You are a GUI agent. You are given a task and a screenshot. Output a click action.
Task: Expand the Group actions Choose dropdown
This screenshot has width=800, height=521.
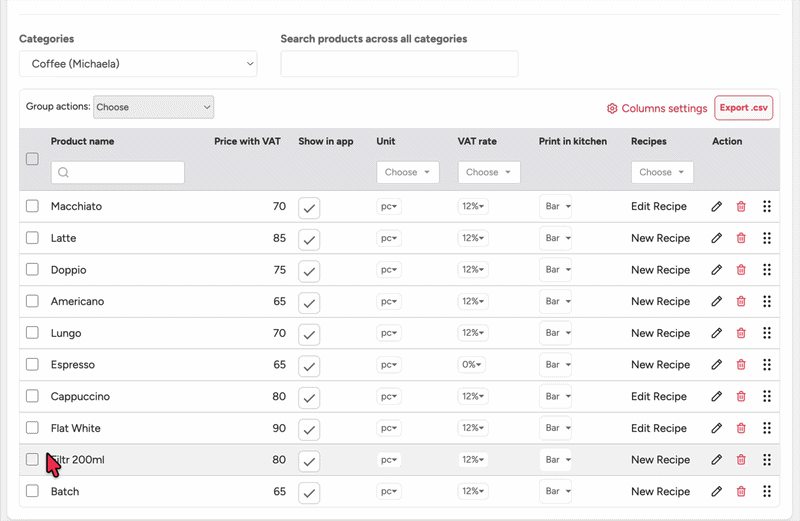tap(153, 107)
